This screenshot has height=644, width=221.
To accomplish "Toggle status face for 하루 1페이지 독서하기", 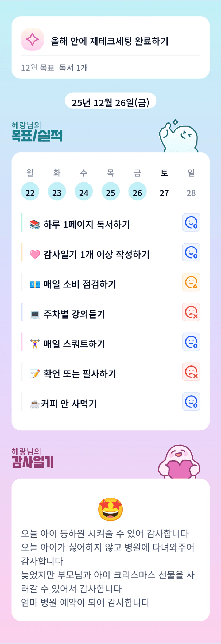I will point(191,222).
